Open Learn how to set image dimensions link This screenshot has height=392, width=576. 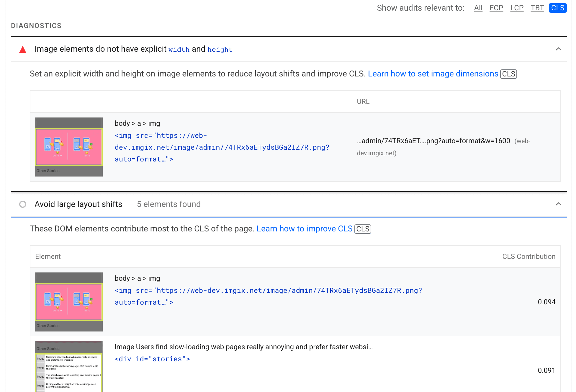tap(433, 73)
